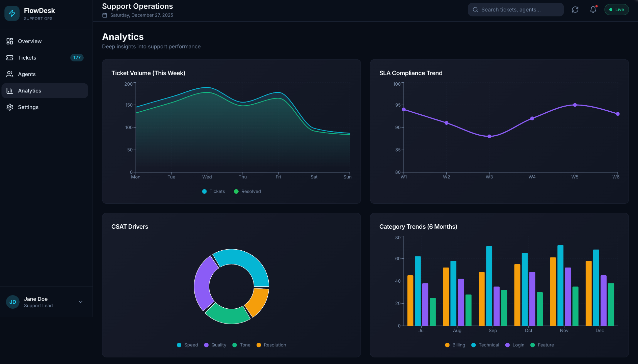This screenshot has height=364, width=638.
Task: Click in the Search tickets, agents field
Action: (x=515, y=9)
